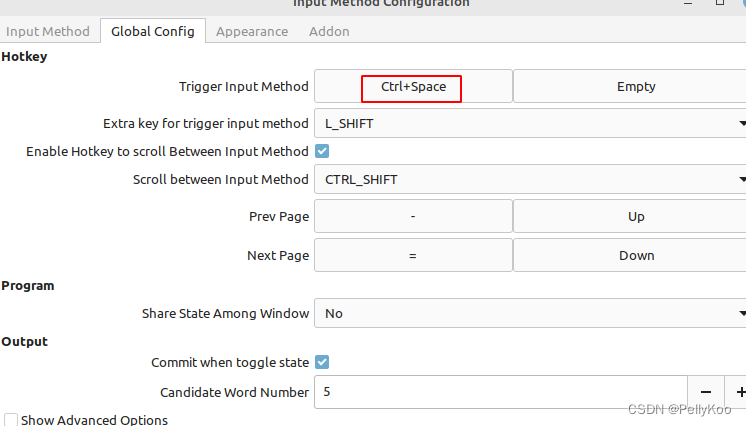This screenshot has height=426, width=746.
Task: Decrease Candidate Word Number with minus button
Action: [706, 392]
